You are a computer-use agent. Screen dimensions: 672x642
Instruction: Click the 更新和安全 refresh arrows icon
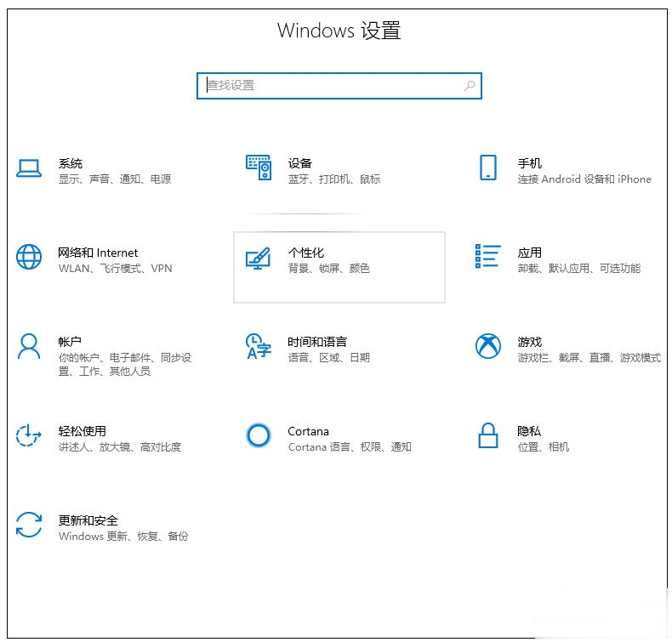(x=29, y=524)
